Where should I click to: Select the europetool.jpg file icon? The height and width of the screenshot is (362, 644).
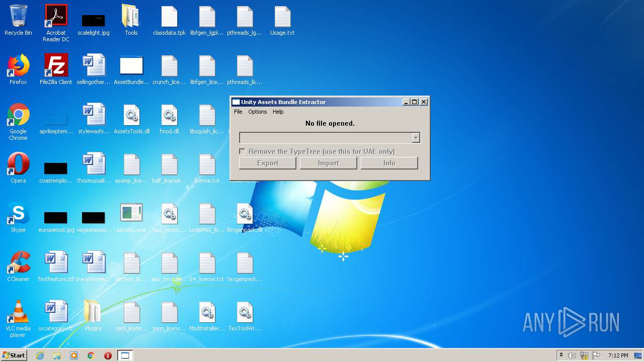(56, 220)
